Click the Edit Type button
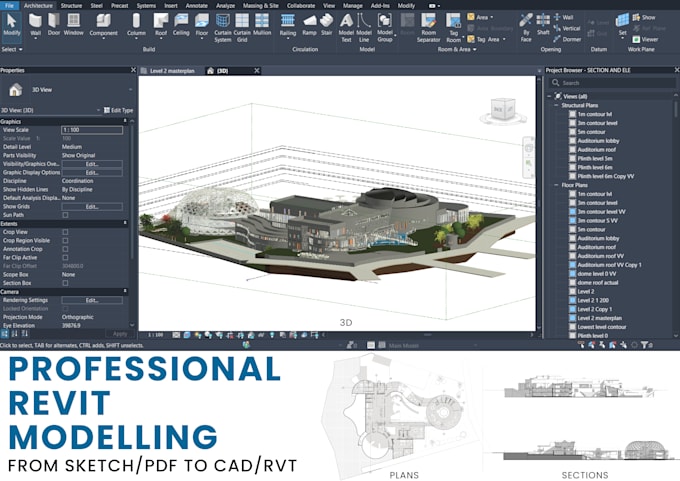 coord(118,110)
